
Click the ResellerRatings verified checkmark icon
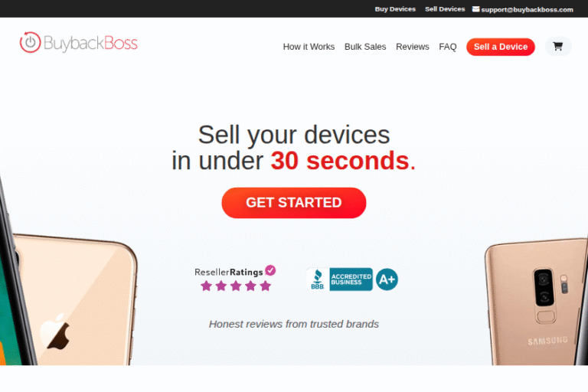pos(270,270)
